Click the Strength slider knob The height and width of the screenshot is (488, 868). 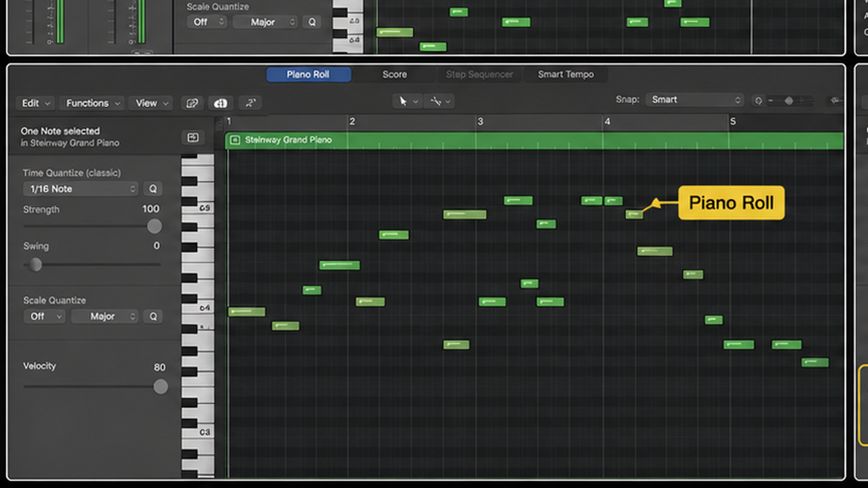pos(155,226)
